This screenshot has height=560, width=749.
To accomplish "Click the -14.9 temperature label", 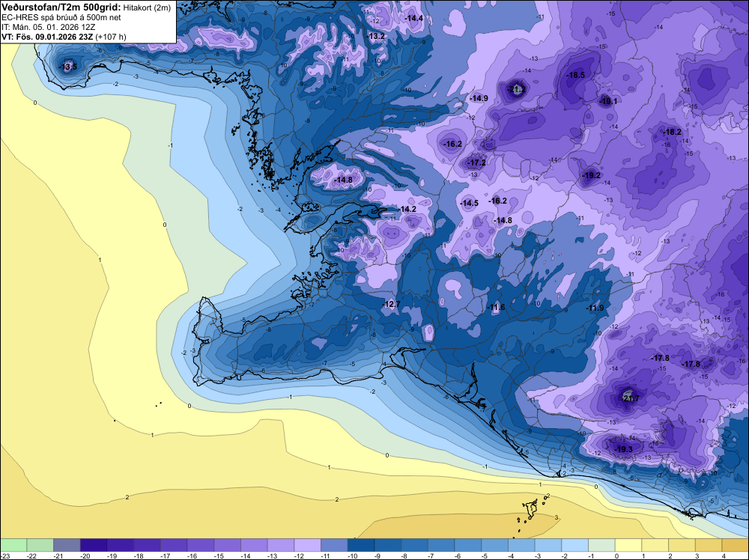I will 479,98.
